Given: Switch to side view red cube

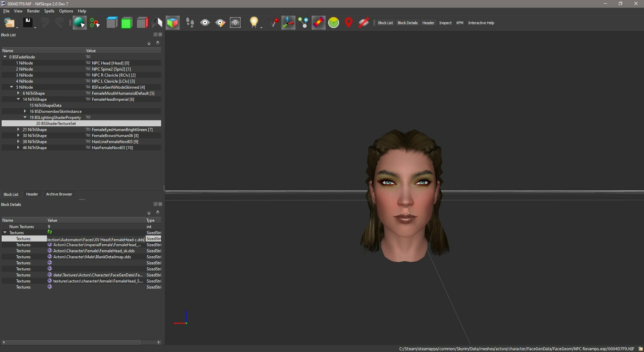Looking at the screenshot, I should [x=142, y=23].
